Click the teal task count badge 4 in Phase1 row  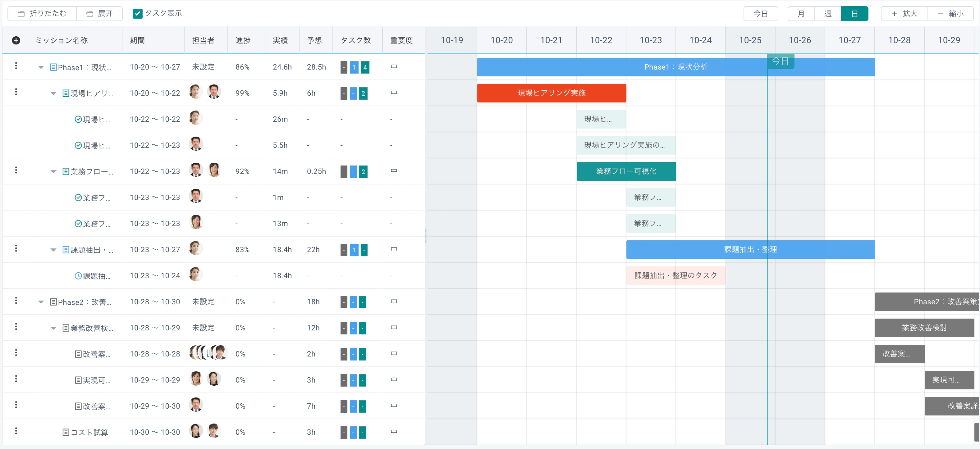[x=365, y=67]
